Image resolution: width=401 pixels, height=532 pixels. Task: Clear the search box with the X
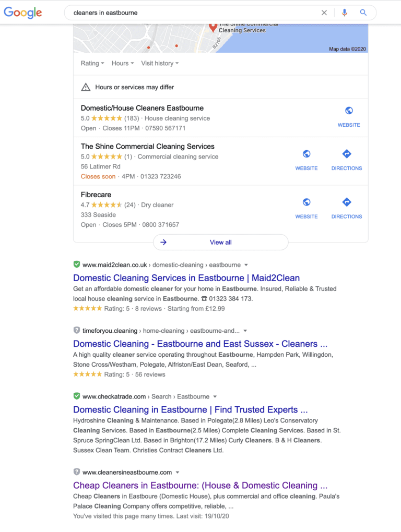(x=324, y=13)
